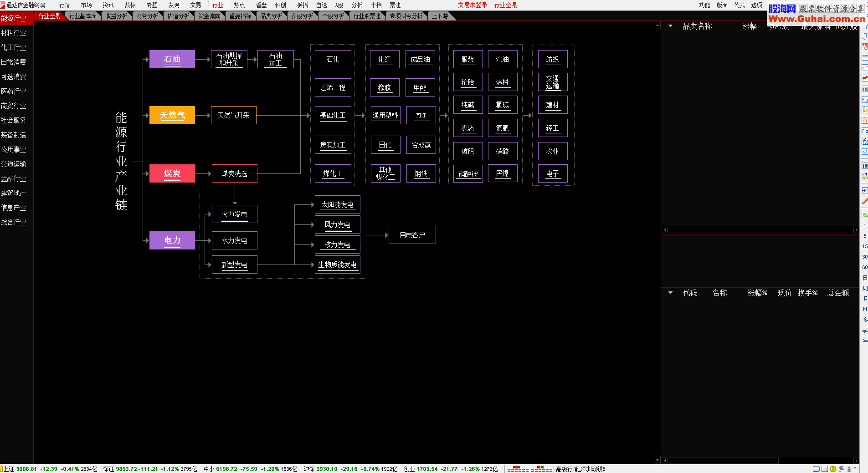Open the 热点 menu
The image size is (868, 473).
pyautogui.click(x=239, y=5)
